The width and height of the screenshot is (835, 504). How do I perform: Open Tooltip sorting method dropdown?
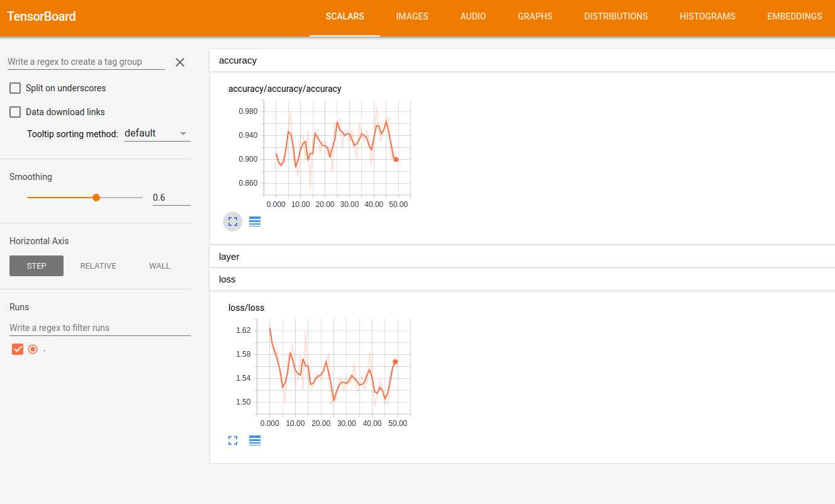(x=157, y=133)
